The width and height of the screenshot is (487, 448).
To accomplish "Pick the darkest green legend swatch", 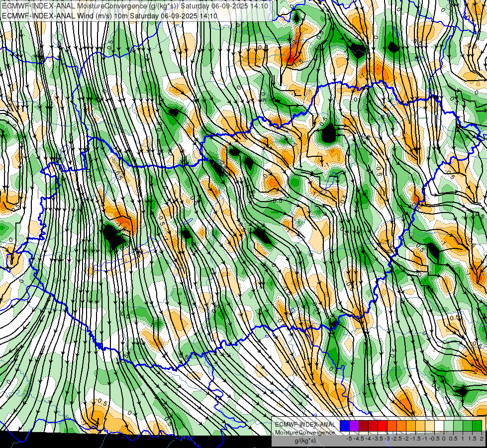I will pyautogui.click(x=477, y=426).
